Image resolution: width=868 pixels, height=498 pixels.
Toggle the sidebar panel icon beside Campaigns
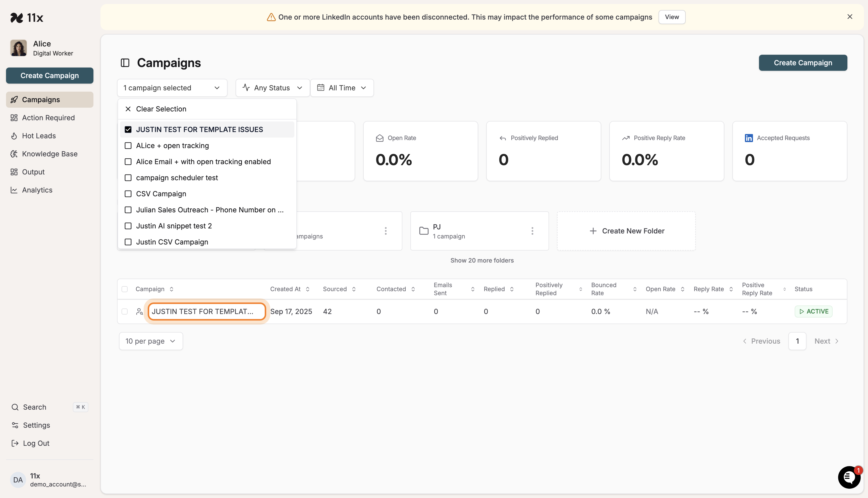[125, 63]
